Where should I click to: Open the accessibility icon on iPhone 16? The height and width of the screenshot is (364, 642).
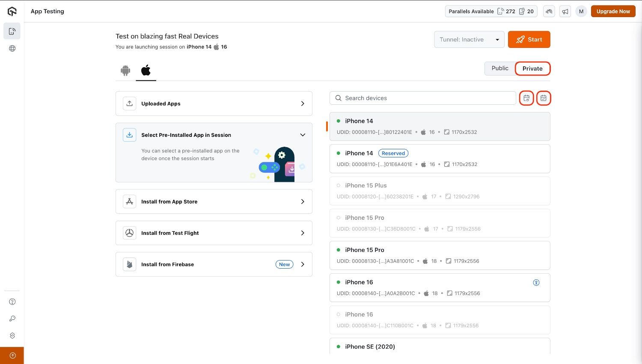pyautogui.click(x=536, y=282)
